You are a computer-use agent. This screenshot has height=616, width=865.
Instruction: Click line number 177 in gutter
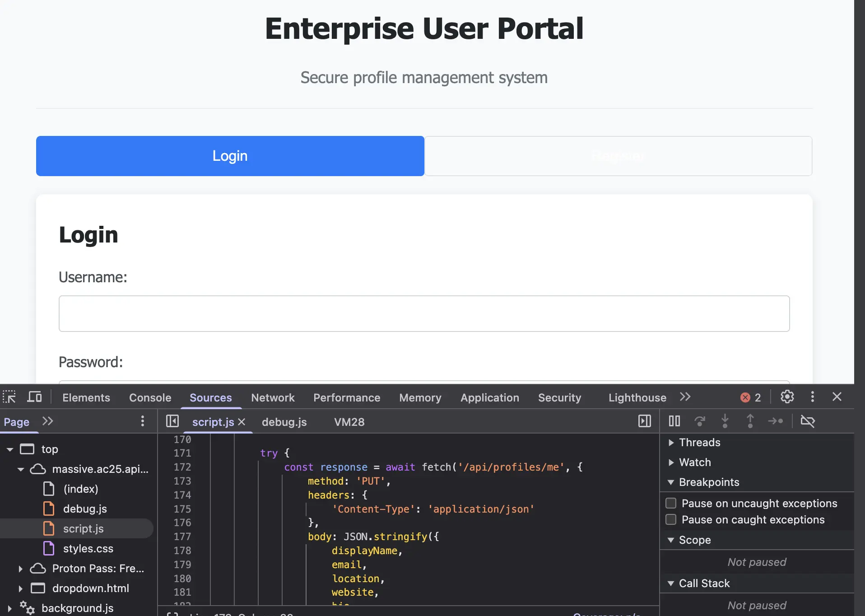[x=182, y=537]
